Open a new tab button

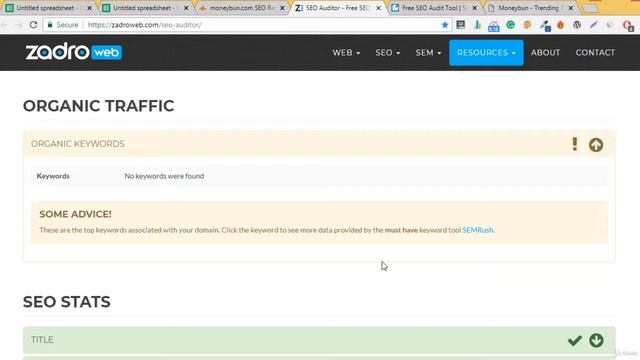590,8
